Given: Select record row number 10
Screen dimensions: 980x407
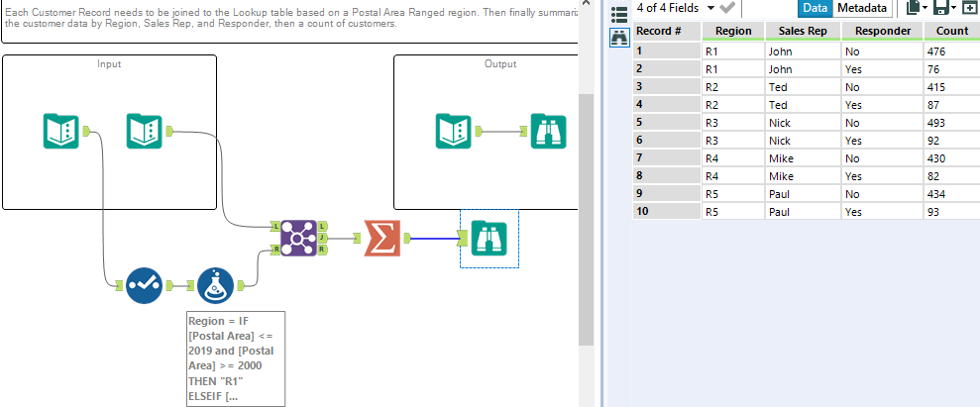Looking at the screenshot, I should pyautogui.click(x=667, y=212).
